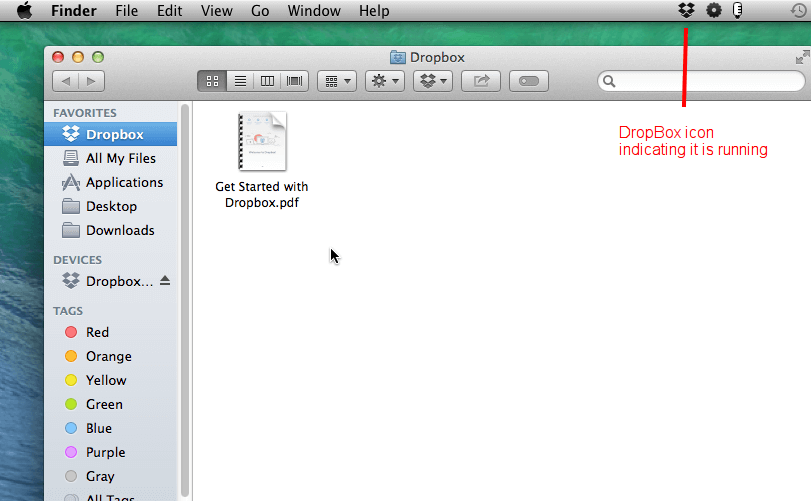Open the View menu
Image resolution: width=811 pixels, height=501 pixels.
(x=217, y=11)
